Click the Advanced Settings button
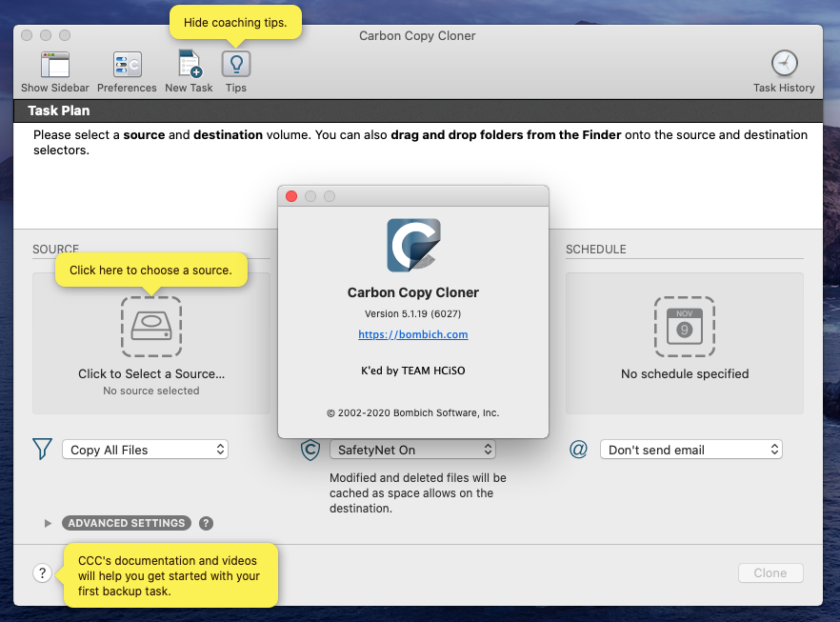Image resolution: width=840 pixels, height=622 pixels. click(127, 523)
